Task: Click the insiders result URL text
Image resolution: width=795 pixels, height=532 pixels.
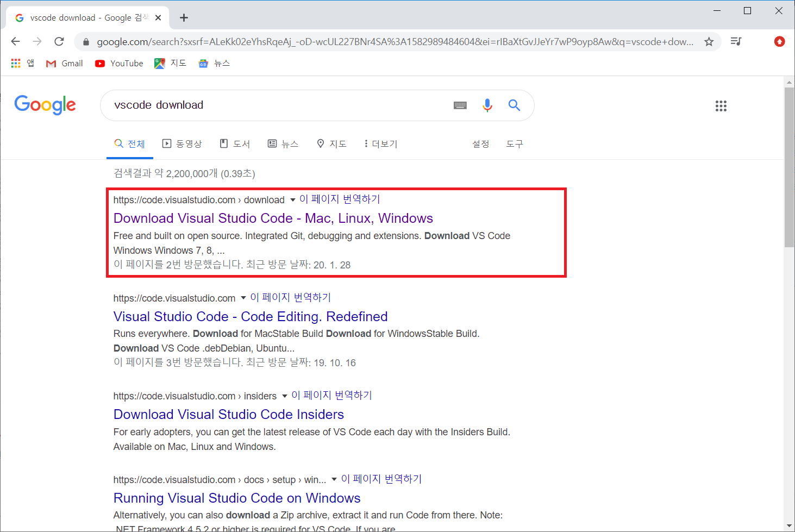Action: (x=195, y=396)
